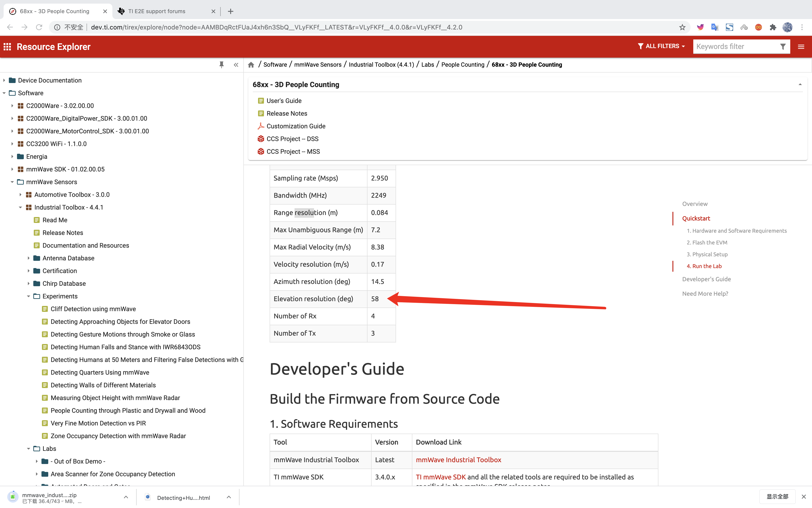The image size is (812, 508).
Task: Close the downloads bar
Action: coord(804,497)
